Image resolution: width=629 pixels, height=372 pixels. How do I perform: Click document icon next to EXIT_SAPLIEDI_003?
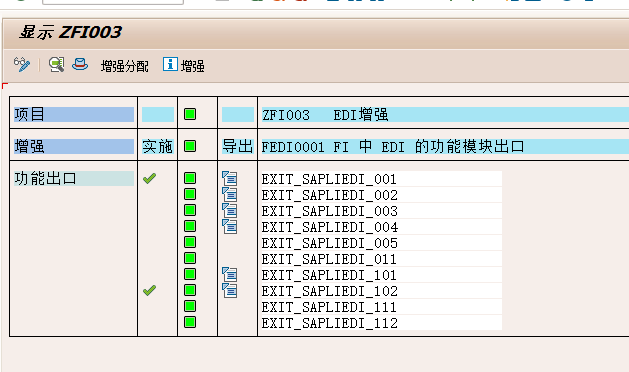point(230,210)
